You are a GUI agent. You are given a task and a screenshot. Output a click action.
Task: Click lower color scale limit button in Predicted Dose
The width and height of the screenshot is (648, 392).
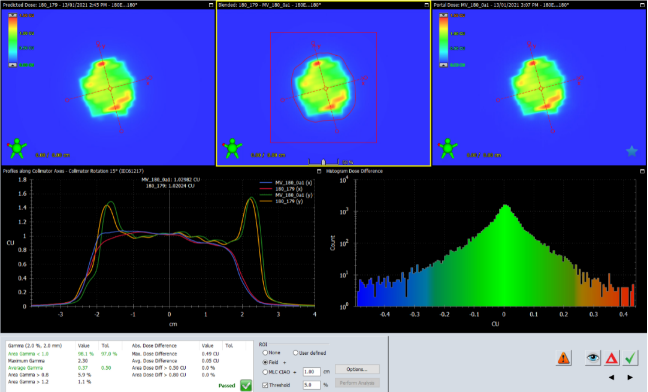pos(13,65)
